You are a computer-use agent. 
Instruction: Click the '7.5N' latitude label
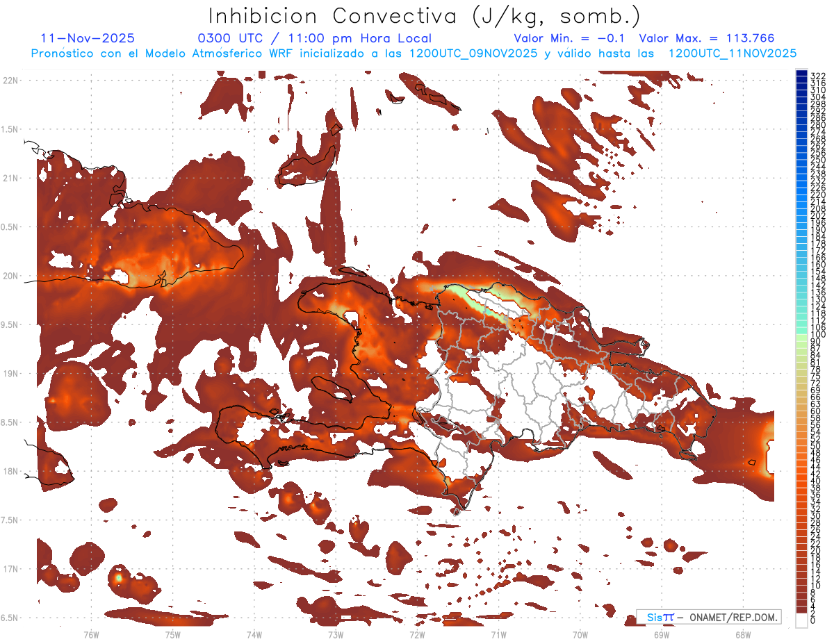pyautogui.click(x=10, y=520)
